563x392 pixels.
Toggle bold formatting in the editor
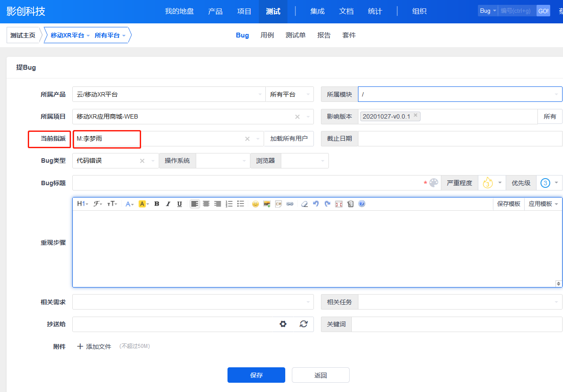(157, 204)
